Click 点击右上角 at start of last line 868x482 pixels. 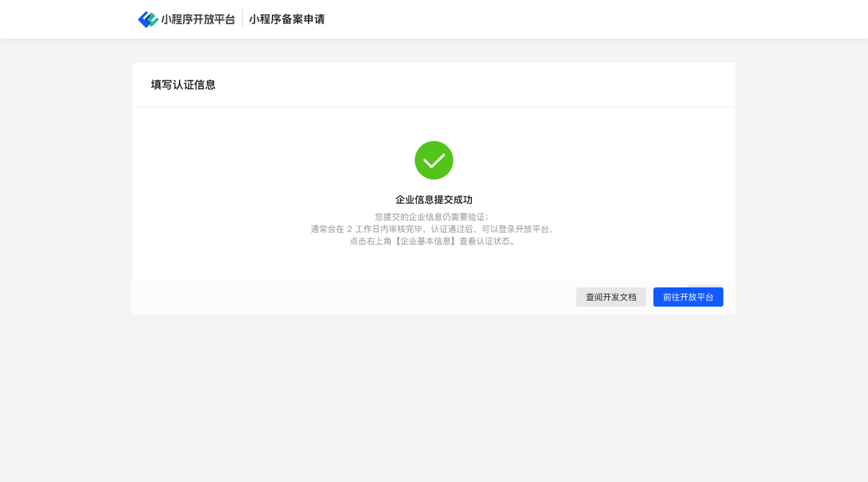tap(370, 241)
